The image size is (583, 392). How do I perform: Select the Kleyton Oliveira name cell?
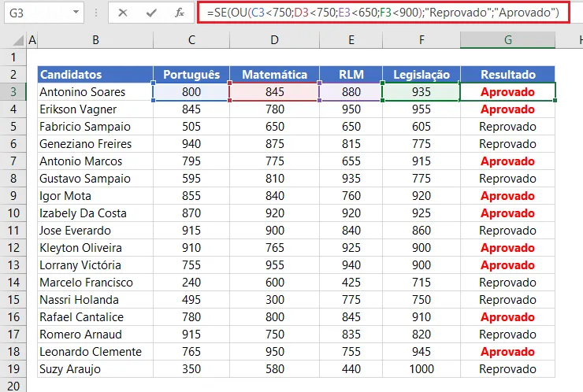click(95, 247)
